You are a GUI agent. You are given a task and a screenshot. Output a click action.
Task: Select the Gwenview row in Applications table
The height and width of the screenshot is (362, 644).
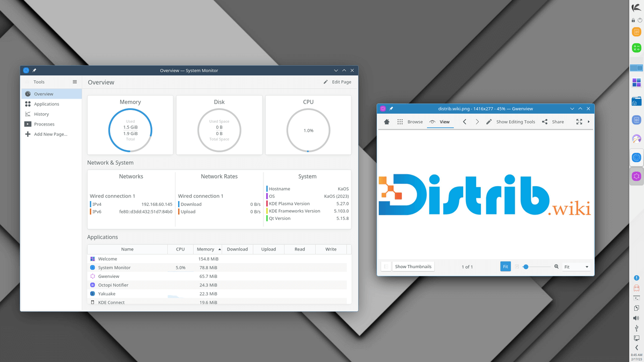[217, 276]
